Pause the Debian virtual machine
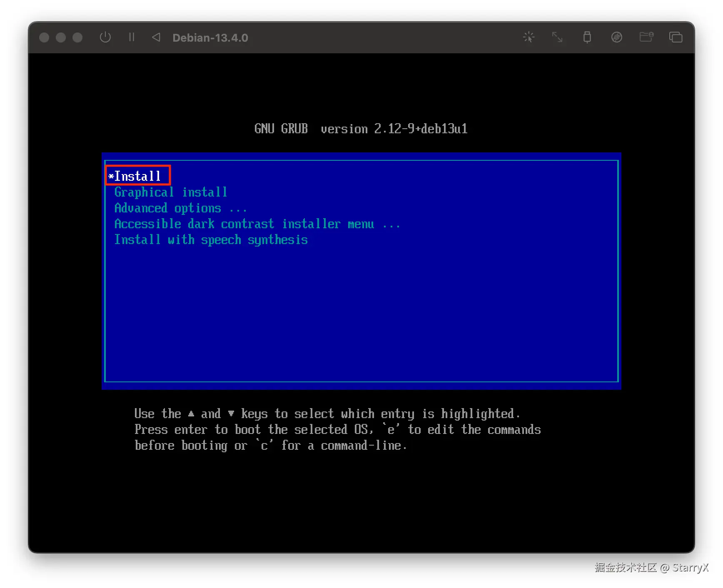723x588 pixels. 132,37
